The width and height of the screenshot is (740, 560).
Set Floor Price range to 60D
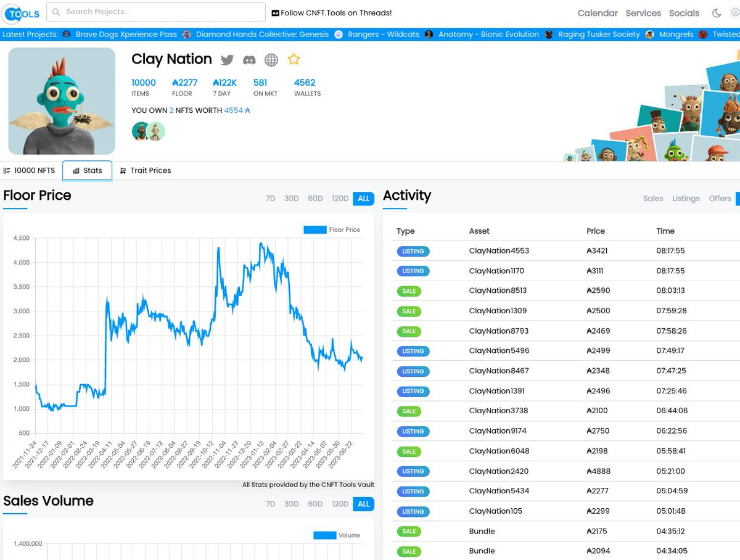coord(315,198)
